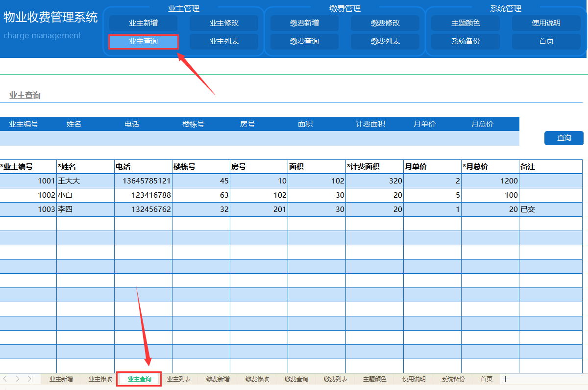Click 业主修改 in the owner management section
The height and width of the screenshot is (390, 588).
pos(224,23)
